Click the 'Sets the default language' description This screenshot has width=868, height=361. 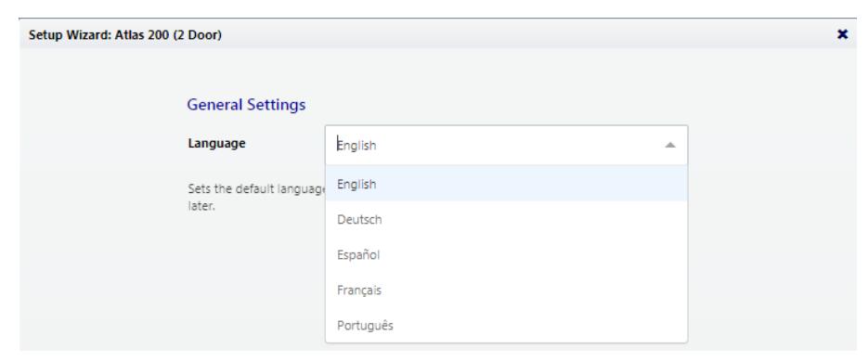(257, 198)
